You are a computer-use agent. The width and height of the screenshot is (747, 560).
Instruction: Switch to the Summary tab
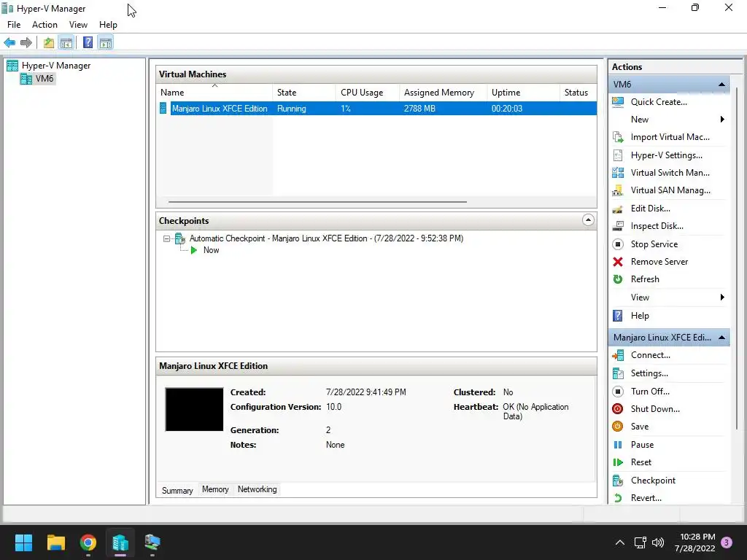[177, 491]
